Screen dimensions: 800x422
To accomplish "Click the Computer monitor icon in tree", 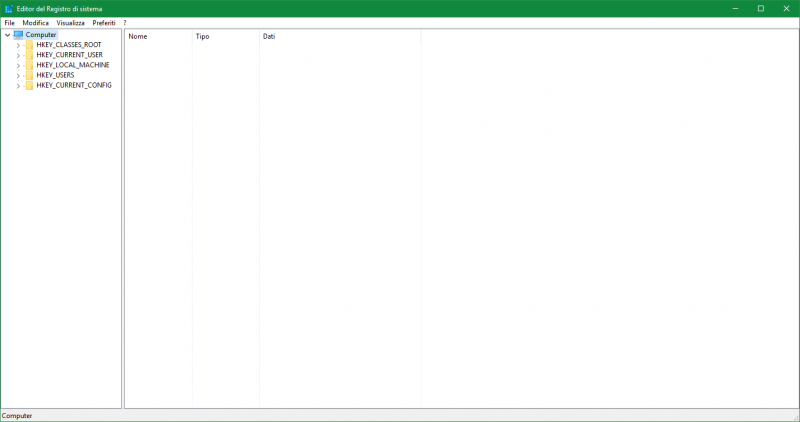I will click(18, 35).
